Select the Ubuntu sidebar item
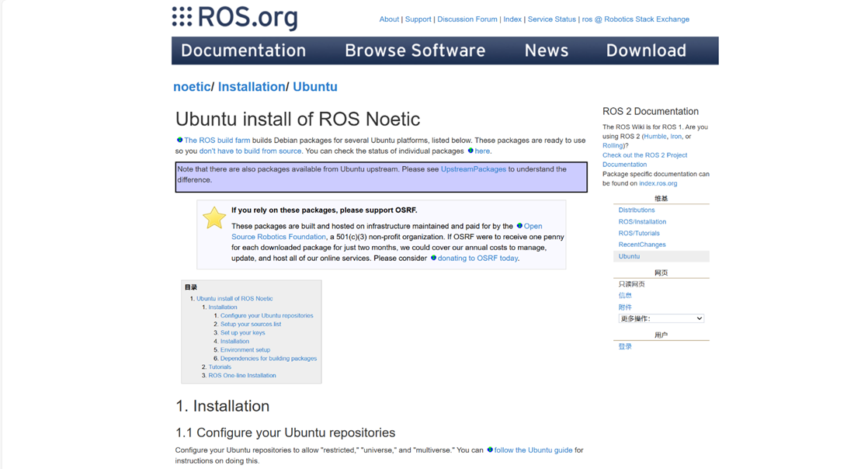The height and width of the screenshot is (469, 868). pyautogui.click(x=661, y=256)
